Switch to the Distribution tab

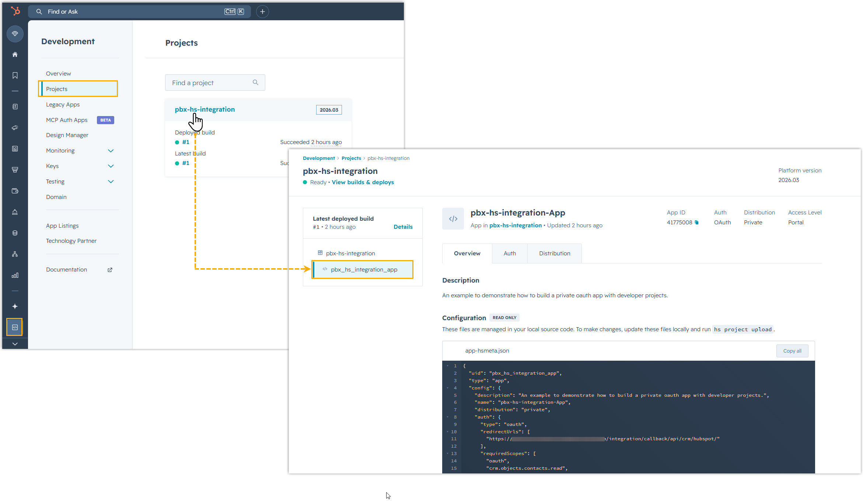[x=555, y=253]
